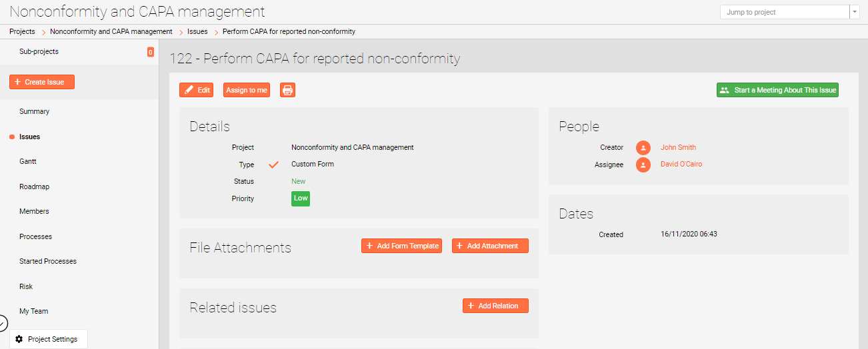Click the sub-projects count badge
The height and width of the screenshot is (349, 868).
150,52
